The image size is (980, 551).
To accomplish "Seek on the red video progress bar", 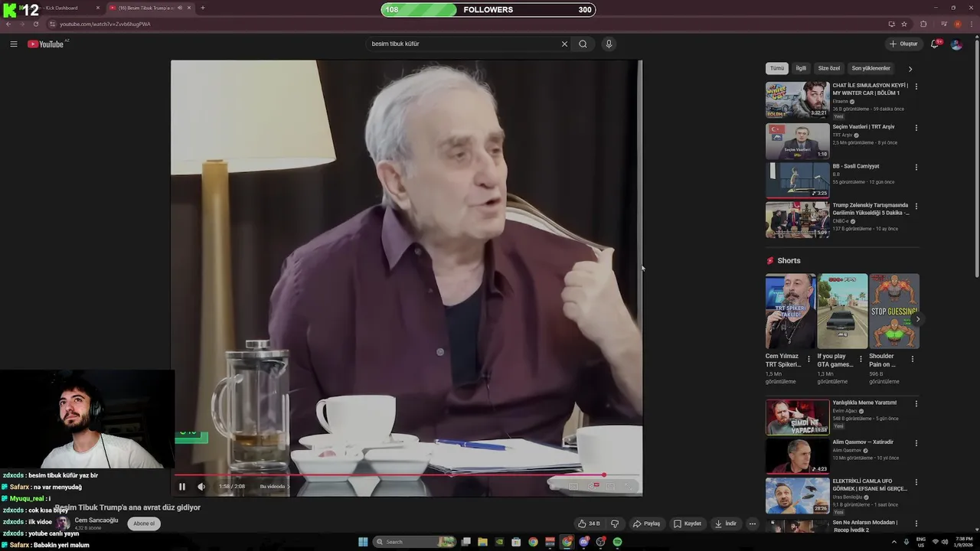I will pos(407,475).
